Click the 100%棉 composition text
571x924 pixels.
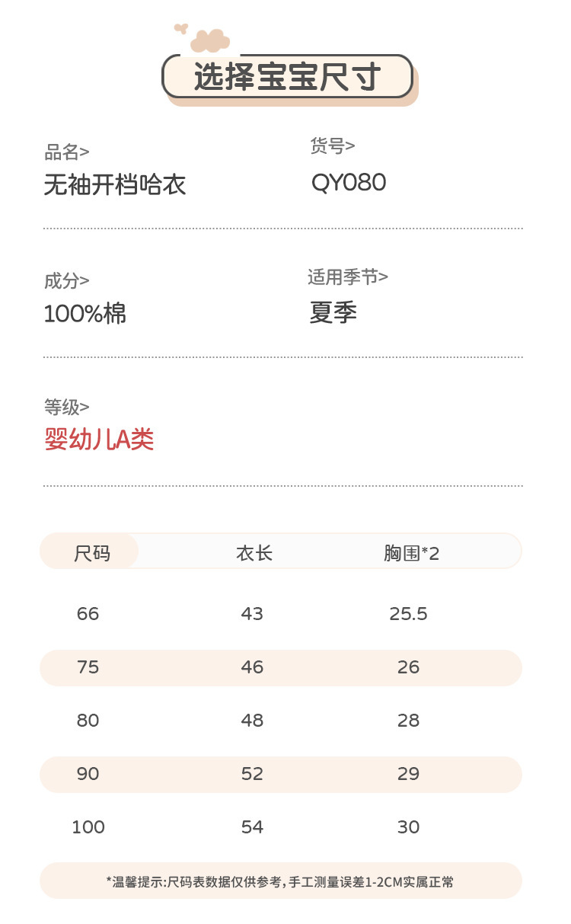85,313
